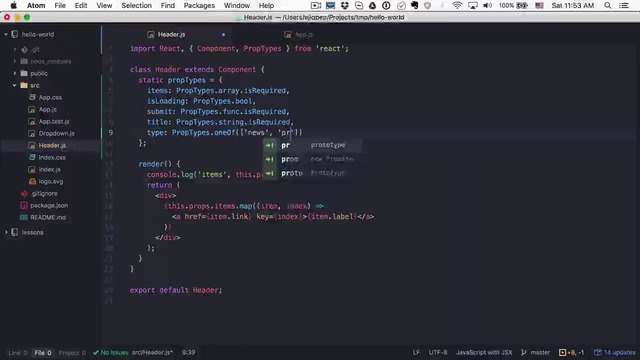The image size is (640, 360).
Task: Open App.css in the tree
Action: [x=50, y=98]
